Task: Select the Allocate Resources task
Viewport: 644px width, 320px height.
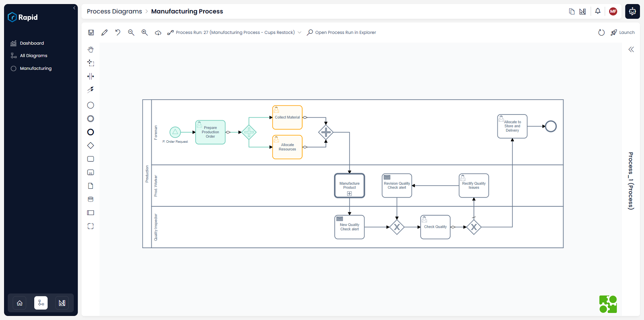Action: pos(287,147)
